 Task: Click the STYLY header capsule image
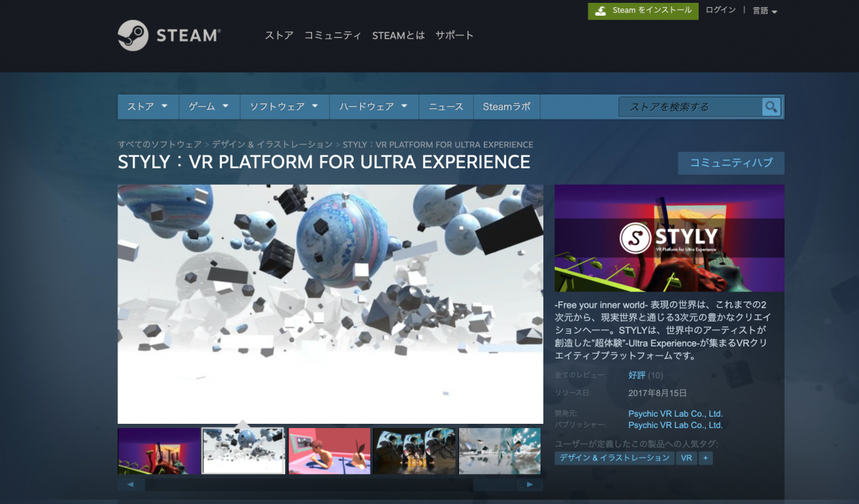[669, 238]
